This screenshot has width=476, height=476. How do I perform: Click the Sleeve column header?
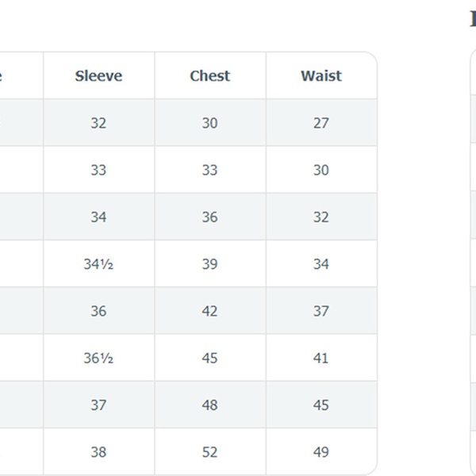pos(98,76)
